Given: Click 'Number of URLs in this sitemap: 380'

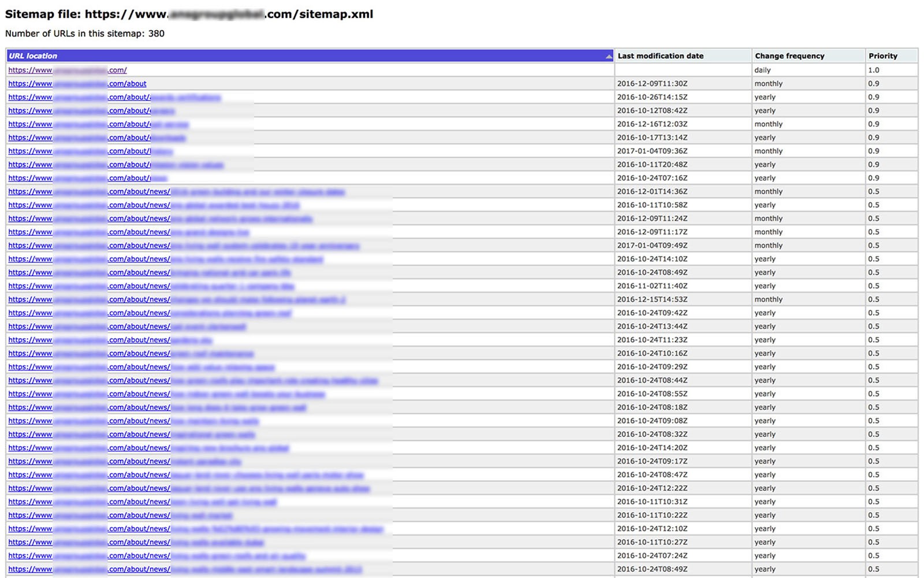Looking at the screenshot, I should click(85, 34).
